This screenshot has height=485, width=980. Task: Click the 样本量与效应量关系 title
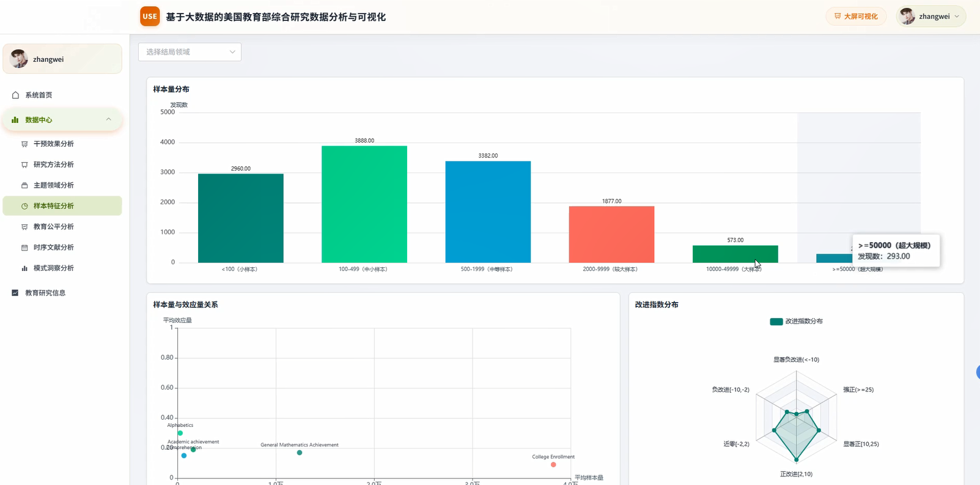click(x=185, y=305)
